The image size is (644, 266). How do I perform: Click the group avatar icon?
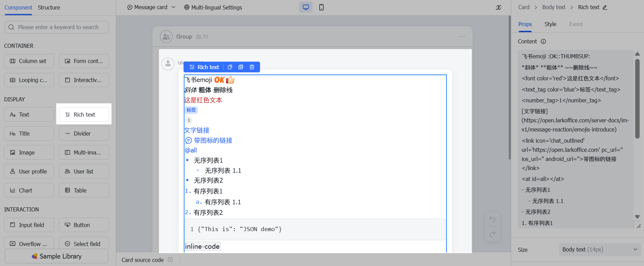[166, 37]
